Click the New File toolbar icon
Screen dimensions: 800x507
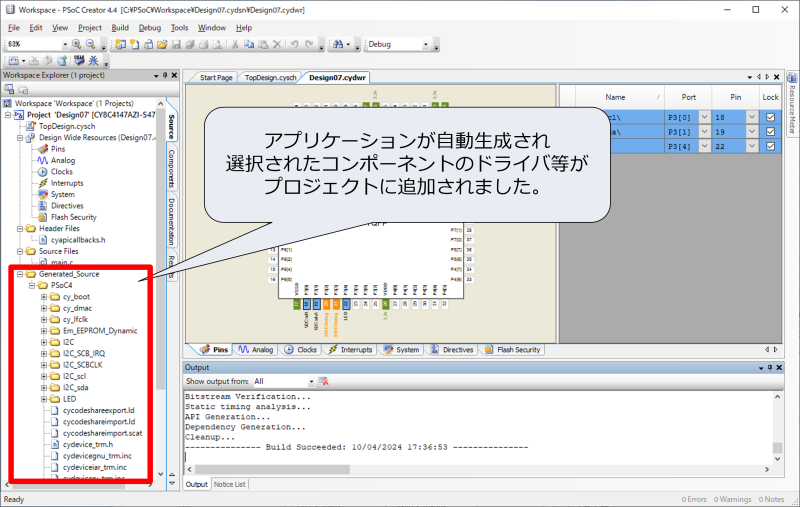point(134,44)
